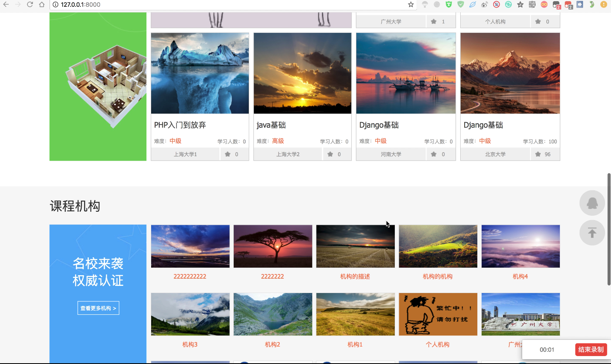This screenshot has width=611, height=364.
Task: Open the Weibo extension icon
Action: click(x=484, y=4)
